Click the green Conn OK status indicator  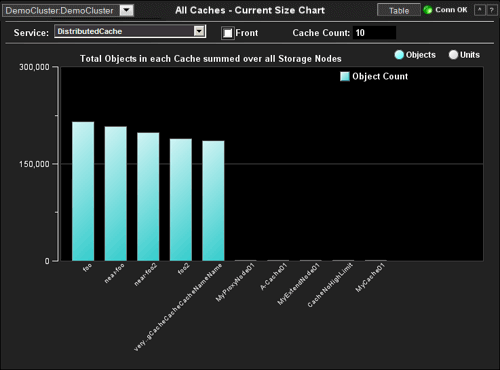point(427,10)
